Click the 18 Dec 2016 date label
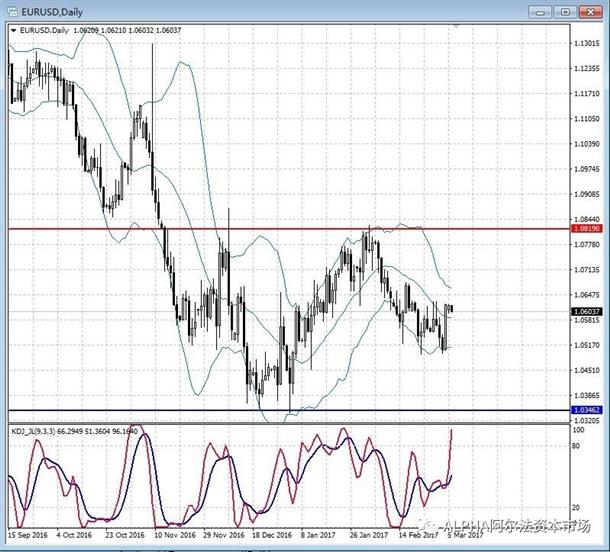This screenshot has width=610, height=552. [272, 535]
